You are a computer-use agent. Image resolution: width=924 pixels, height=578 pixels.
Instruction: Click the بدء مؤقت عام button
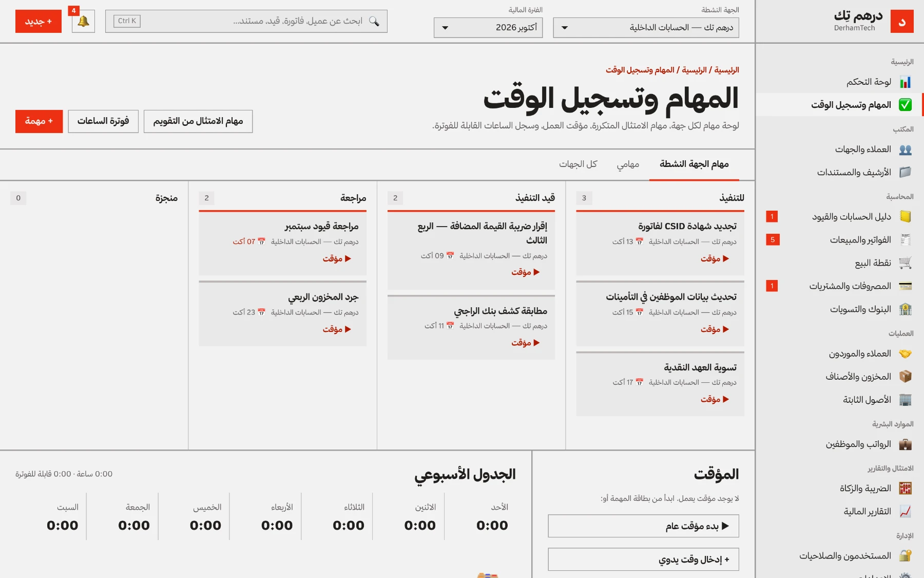[x=643, y=526]
